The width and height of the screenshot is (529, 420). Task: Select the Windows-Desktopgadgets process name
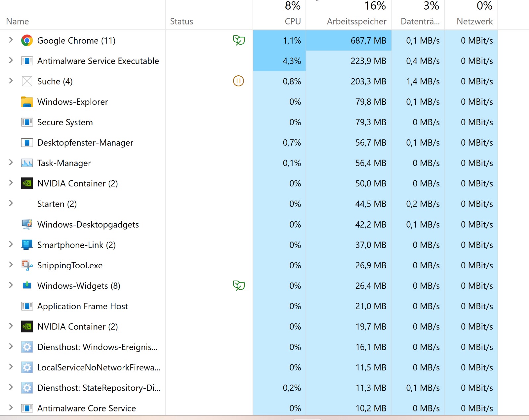click(x=88, y=225)
